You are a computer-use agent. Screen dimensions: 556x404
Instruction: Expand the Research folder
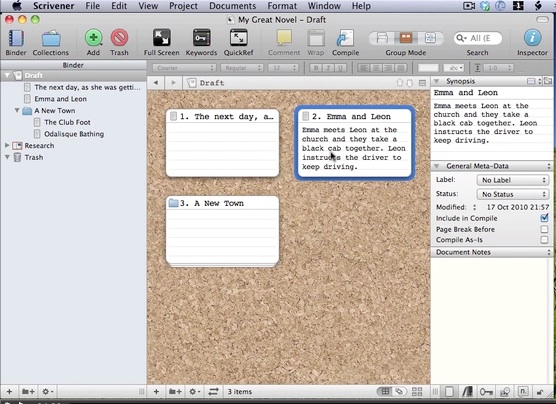pyautogui.click(x=7, y=145)
